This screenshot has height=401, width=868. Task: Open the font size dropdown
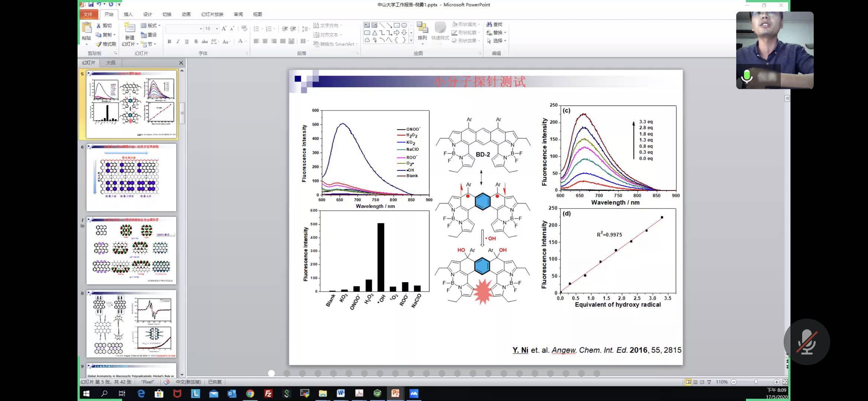pyautogui.click(x=217, y=29)
